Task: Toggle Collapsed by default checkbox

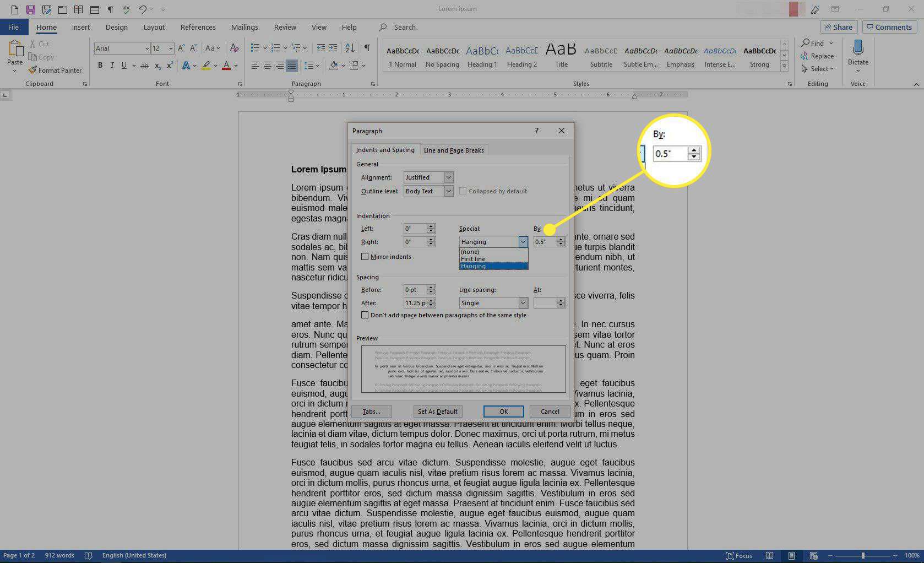Action: tap(463, 191)
